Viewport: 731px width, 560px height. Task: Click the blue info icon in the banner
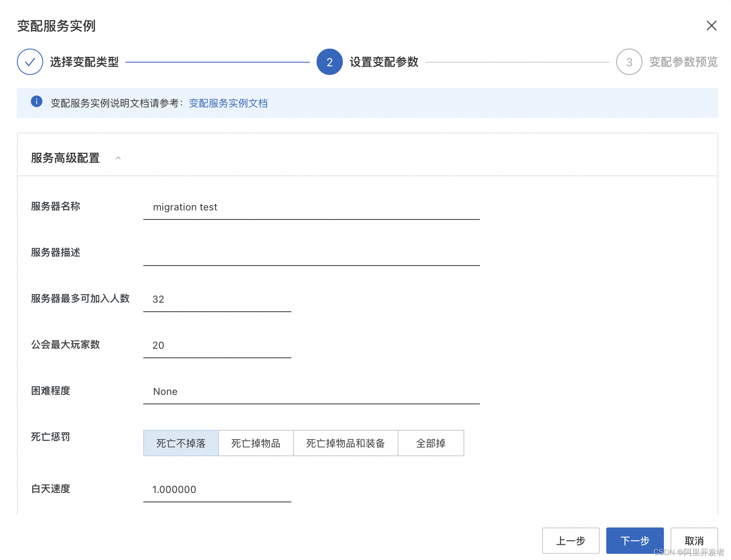[37, 101]
